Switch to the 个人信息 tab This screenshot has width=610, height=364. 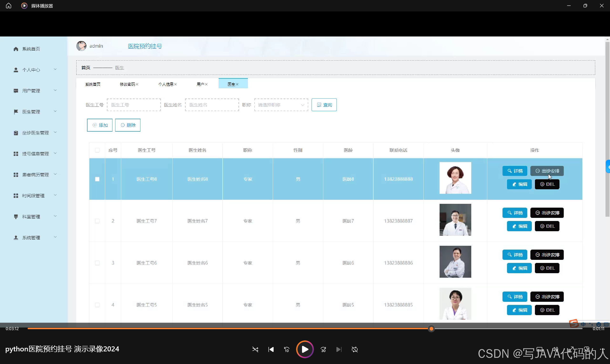[x=166, y=84]
